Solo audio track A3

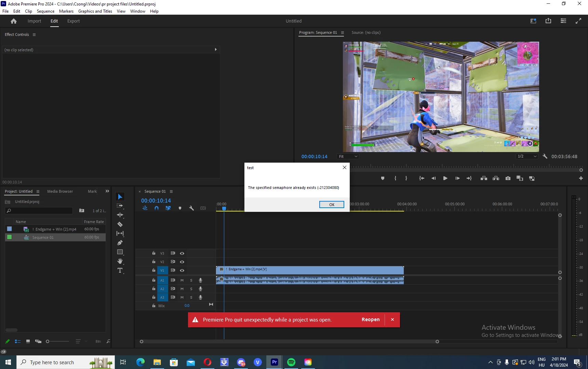coord(191,297)
